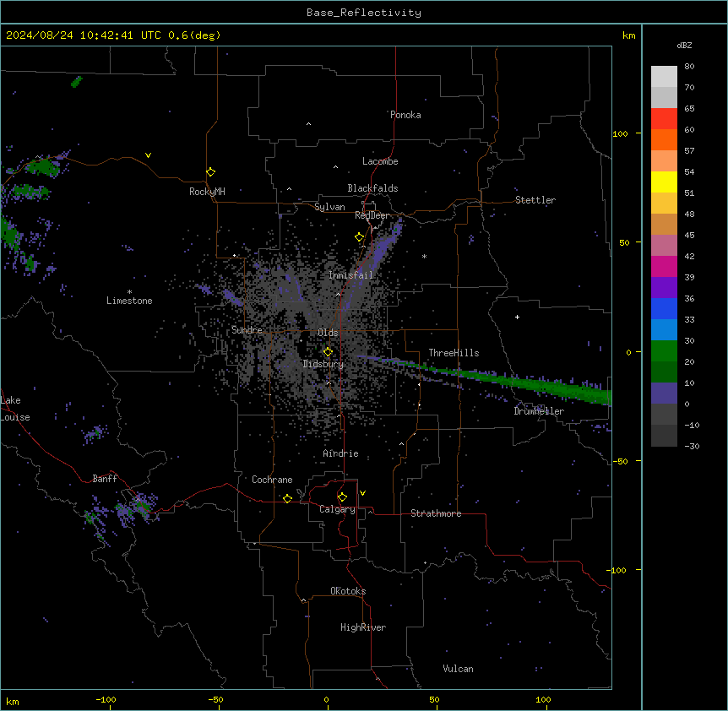Click the Didsbury label
The image size is (728, 711).
pyautogui.click(x=323, y=364)
